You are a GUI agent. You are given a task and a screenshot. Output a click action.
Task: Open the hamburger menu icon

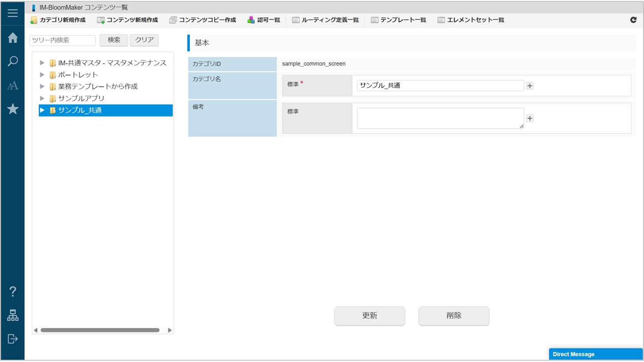tap(12, 13)
